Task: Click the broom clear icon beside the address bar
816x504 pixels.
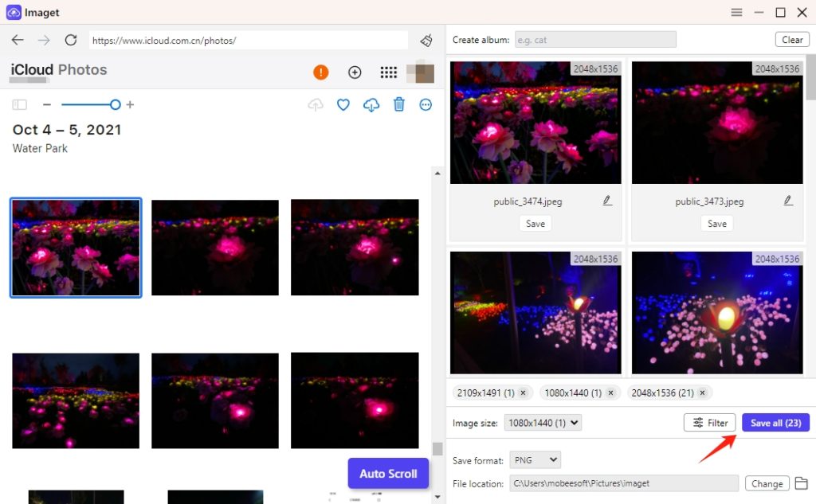Action: click(x=426, y=40)
